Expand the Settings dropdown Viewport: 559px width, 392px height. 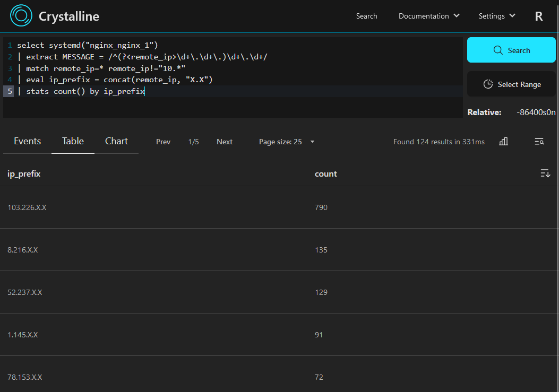tap(496, 16)
